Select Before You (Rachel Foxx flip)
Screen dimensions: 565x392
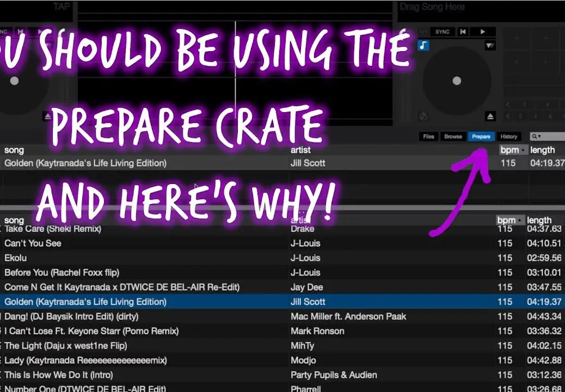coord(62,272)
